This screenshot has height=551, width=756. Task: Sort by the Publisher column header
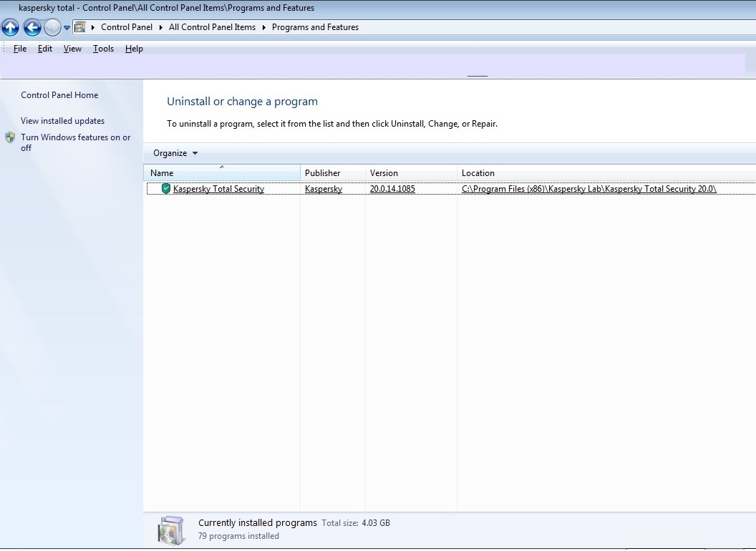(333, 172)
